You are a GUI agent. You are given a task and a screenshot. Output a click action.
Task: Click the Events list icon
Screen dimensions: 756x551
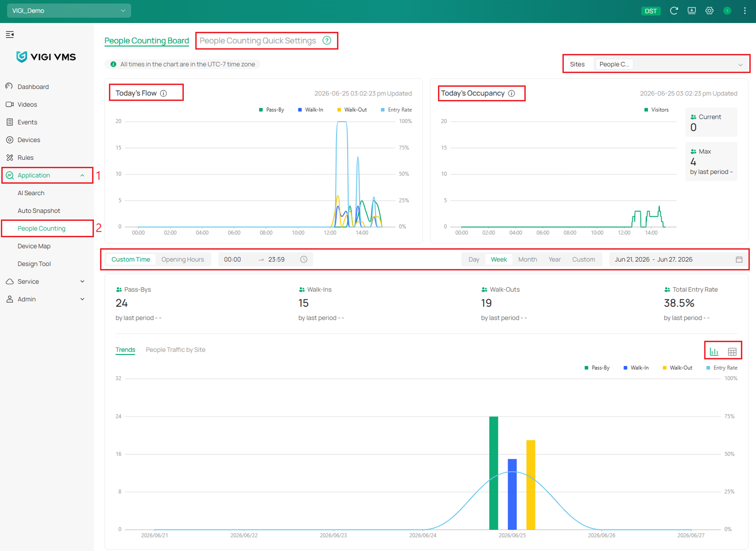coord(9,122)
